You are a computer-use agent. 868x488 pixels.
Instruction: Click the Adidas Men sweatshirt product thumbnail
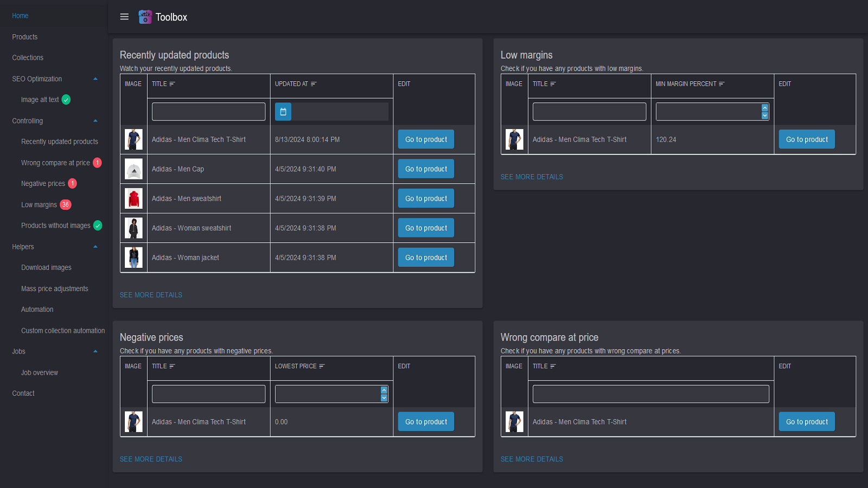(x=133, y=198)
